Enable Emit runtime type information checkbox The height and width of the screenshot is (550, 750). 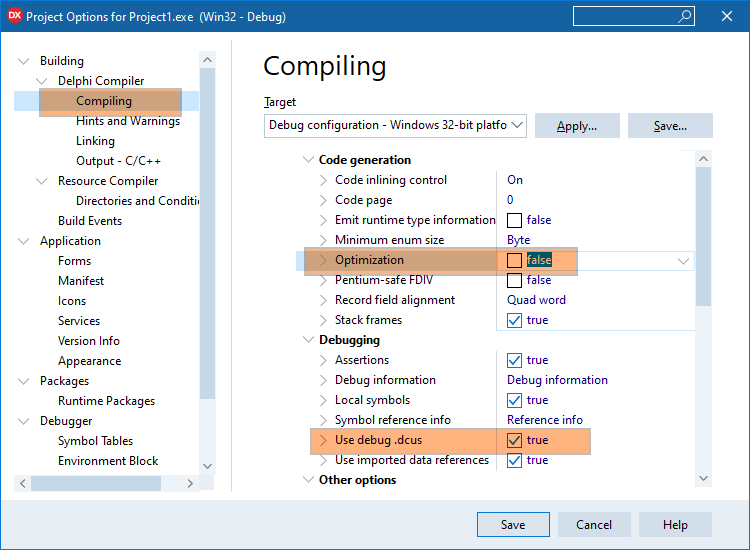[514, 220]
